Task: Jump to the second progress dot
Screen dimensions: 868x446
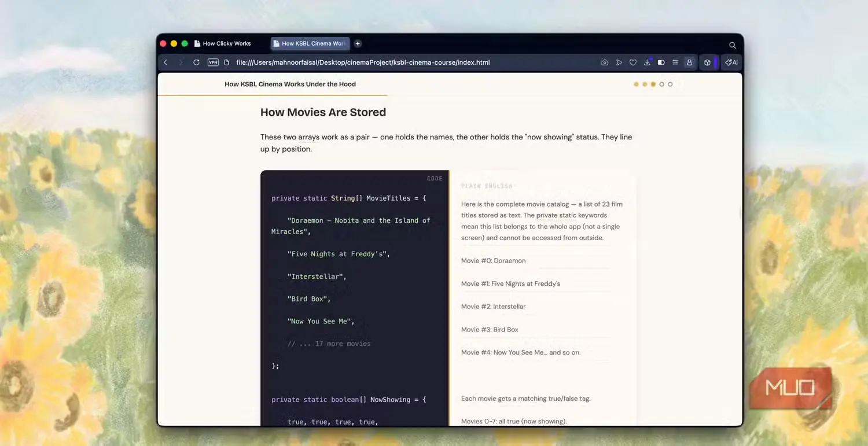Action: [x=645, y=84]
